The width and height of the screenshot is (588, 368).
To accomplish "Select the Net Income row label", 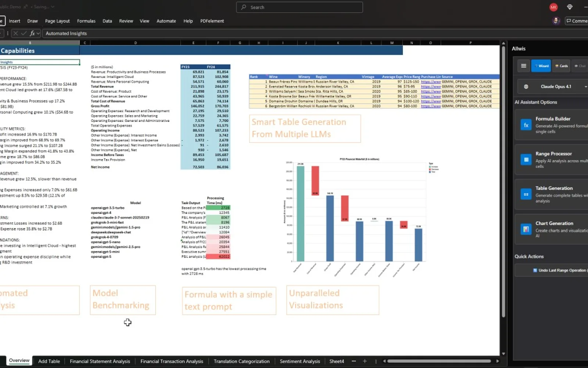I will [x=100, y=167].
